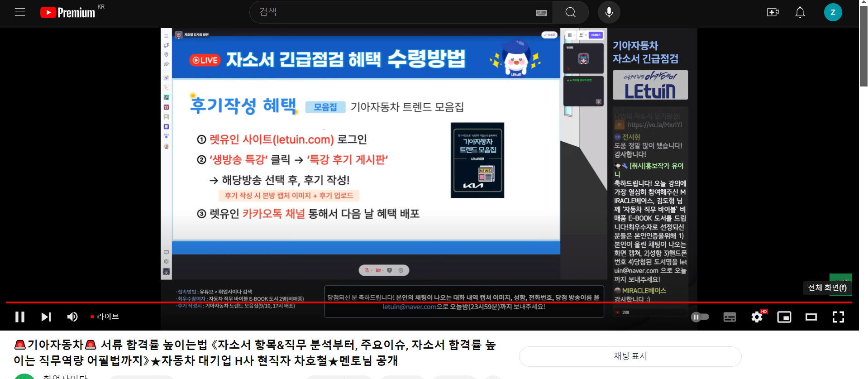Toggle the autoplay switch
The image size is (868, 379).
[700, 317]
